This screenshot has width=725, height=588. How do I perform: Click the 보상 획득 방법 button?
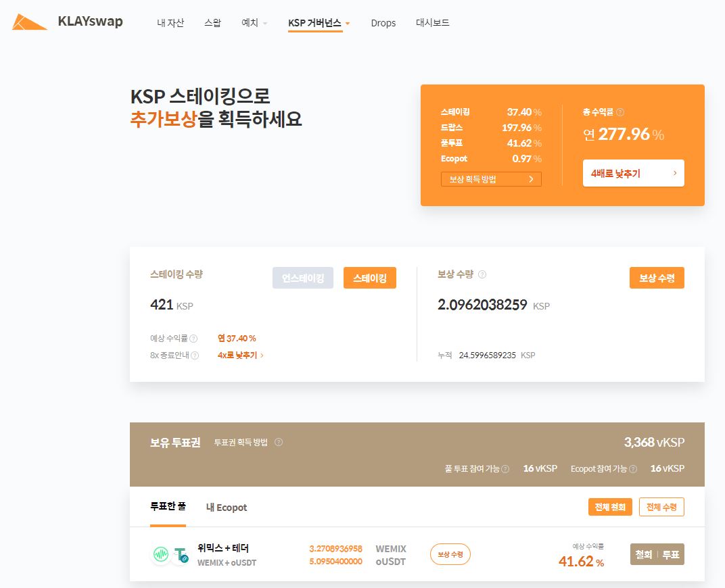491,179
